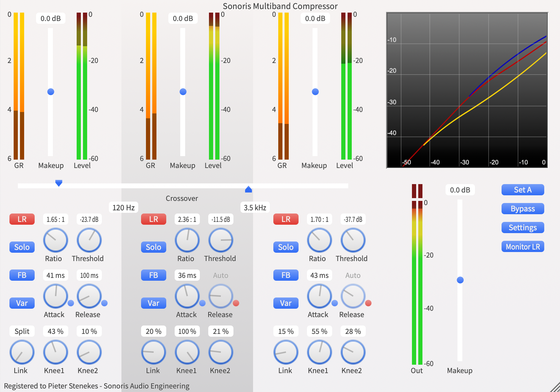Adjust the low band Ratio knob
This screenshot has height=392, width=560.
(x=55, y=240)
